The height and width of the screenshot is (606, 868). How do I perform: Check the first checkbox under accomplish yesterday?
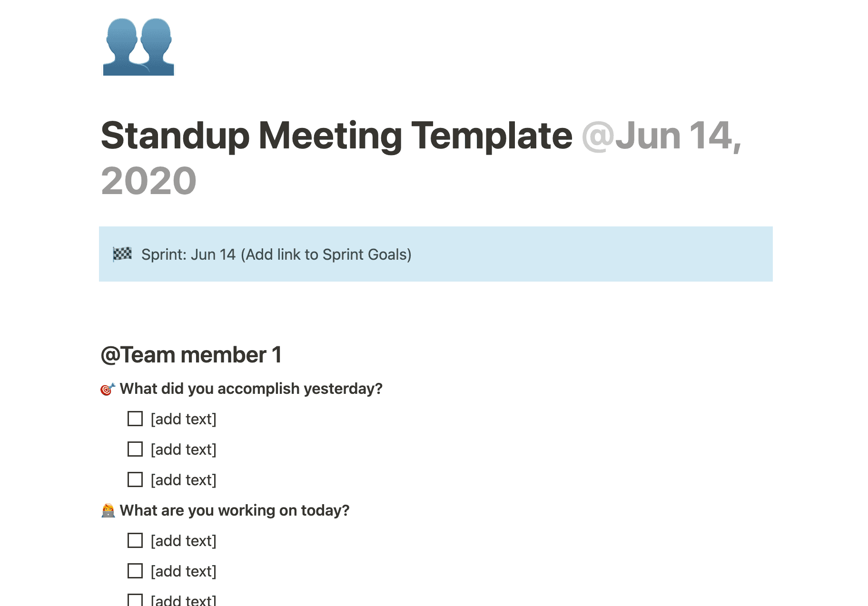click(x=135, y=419)
